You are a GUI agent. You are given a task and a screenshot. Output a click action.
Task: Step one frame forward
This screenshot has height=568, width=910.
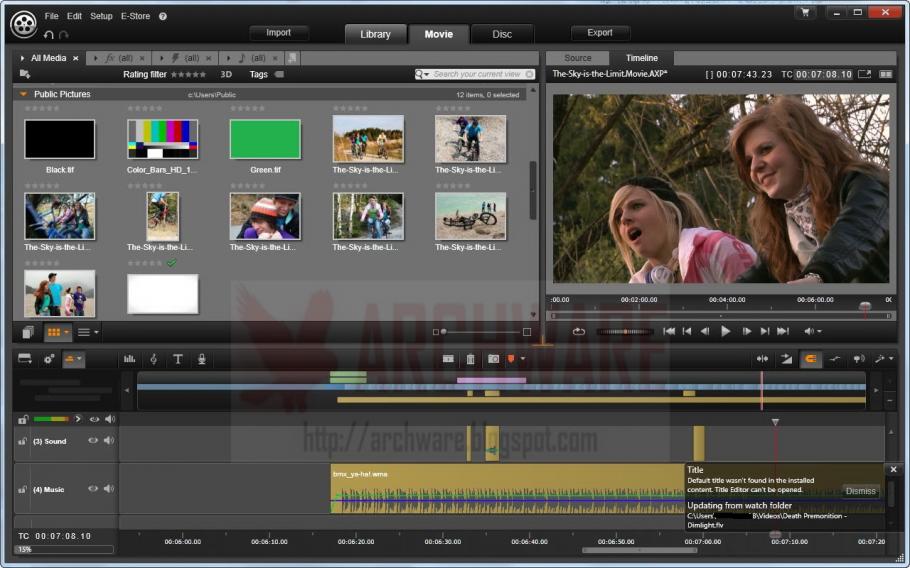(x=746, y=331)
